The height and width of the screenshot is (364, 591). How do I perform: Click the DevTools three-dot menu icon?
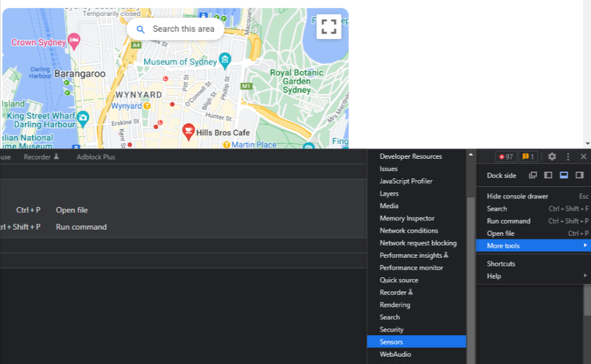click(568, 156)
